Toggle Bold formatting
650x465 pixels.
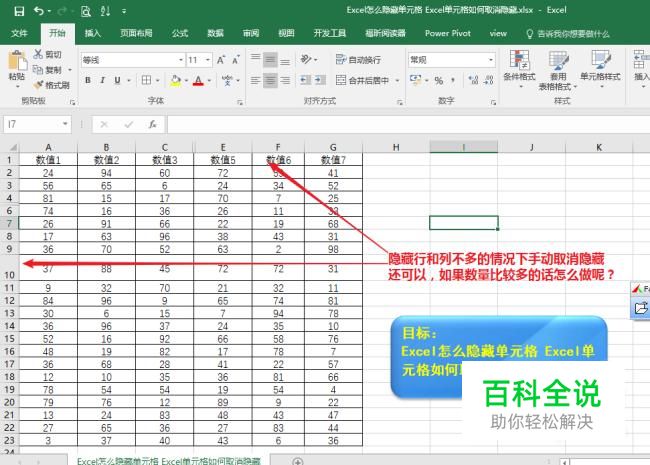[88, 80]
